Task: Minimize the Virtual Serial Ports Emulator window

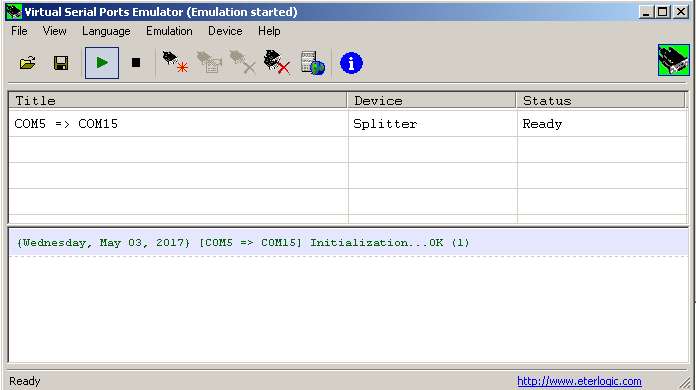Action: tap(646, 12)
